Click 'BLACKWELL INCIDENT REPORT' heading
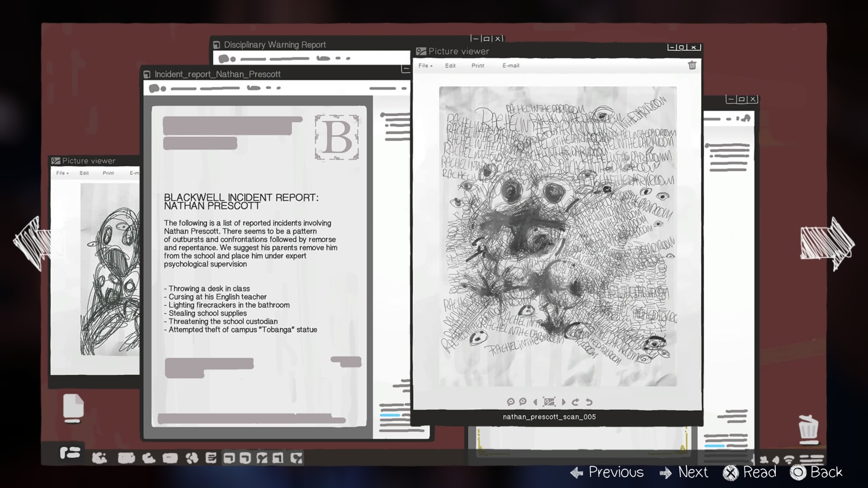 coord(241,197)
